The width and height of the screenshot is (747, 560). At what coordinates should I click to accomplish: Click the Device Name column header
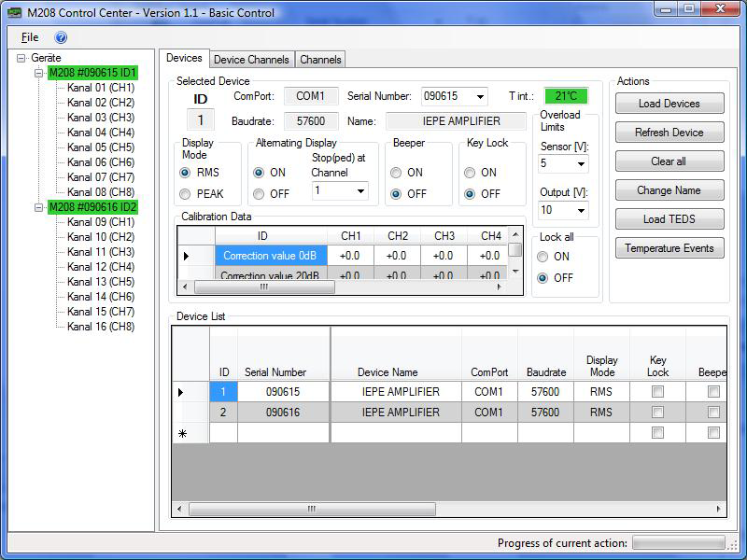pos(395,354)
